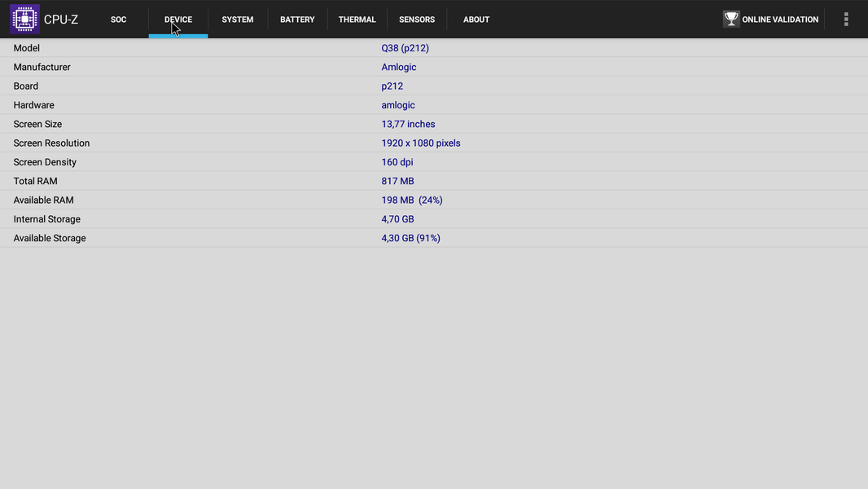The width and height of the screenshot is (868, 489).
Task: Click the value 4,30 GB (91%)
Action: pyautogui.click(x=410, y=238)
